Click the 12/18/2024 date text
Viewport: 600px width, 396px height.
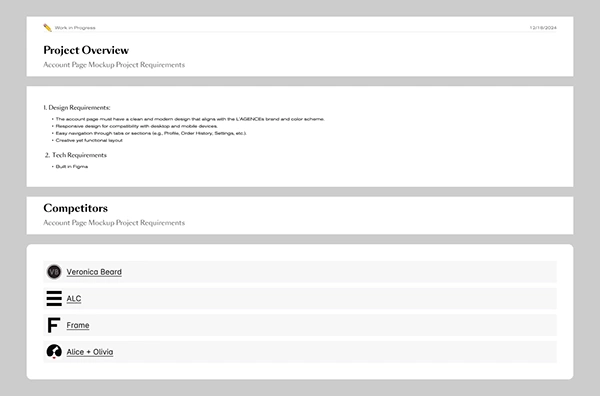[543, 28]
